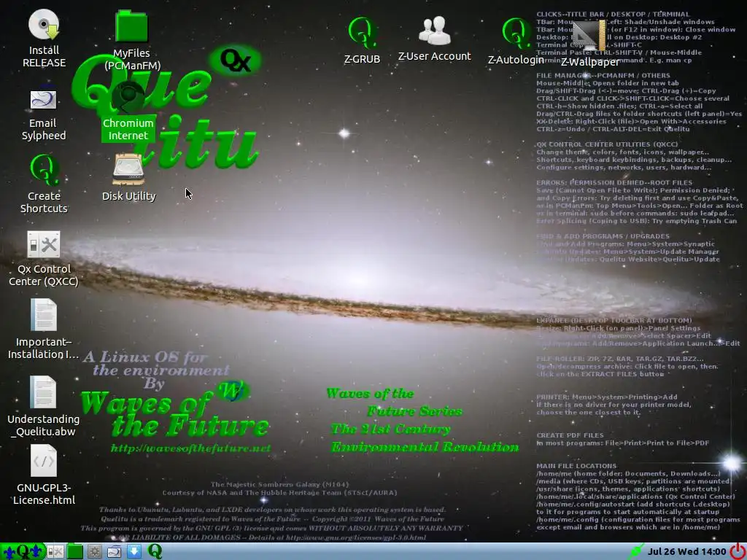This screenshot has width=747, height=560.
Task: Click the taskbar clock showing Jul 26 Wed 14:00
Action: coord(686,552)
